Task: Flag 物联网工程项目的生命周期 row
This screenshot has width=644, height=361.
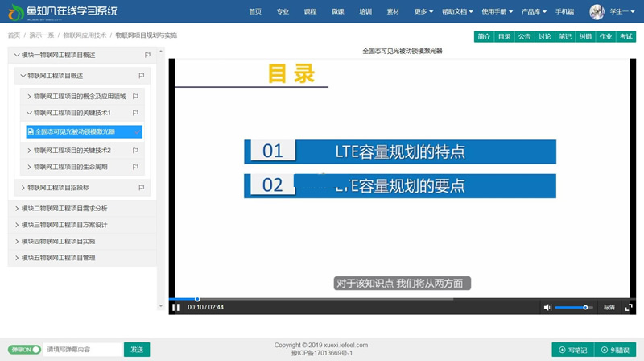Action: (135, 167)
